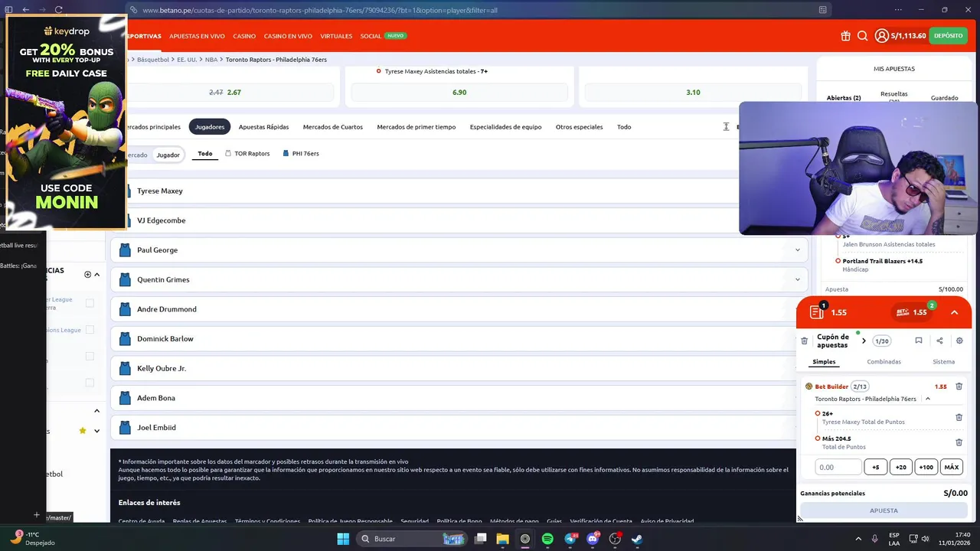
Task: Open CASINO EN VIVO in top navigation
Action: (288, 36)
